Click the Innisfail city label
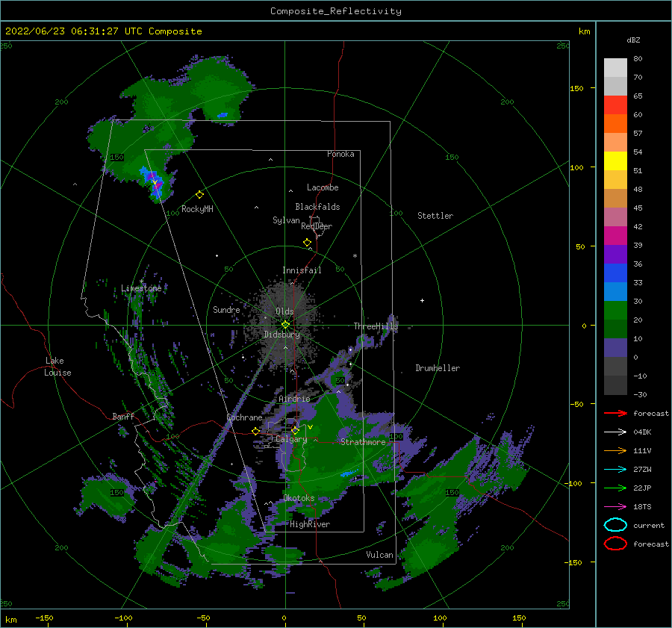This screenshot has width=672, height=628. [302, 270]
